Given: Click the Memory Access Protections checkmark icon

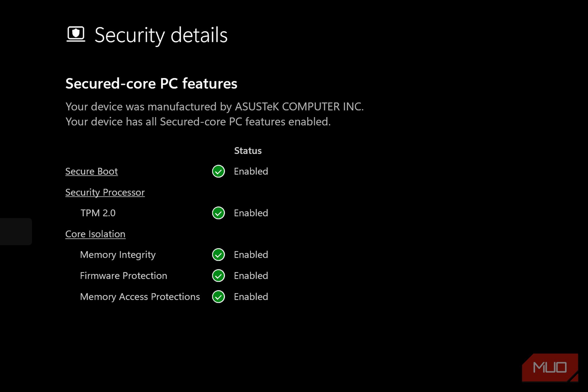Looking at the screenshot, I should tap(218, 297).
